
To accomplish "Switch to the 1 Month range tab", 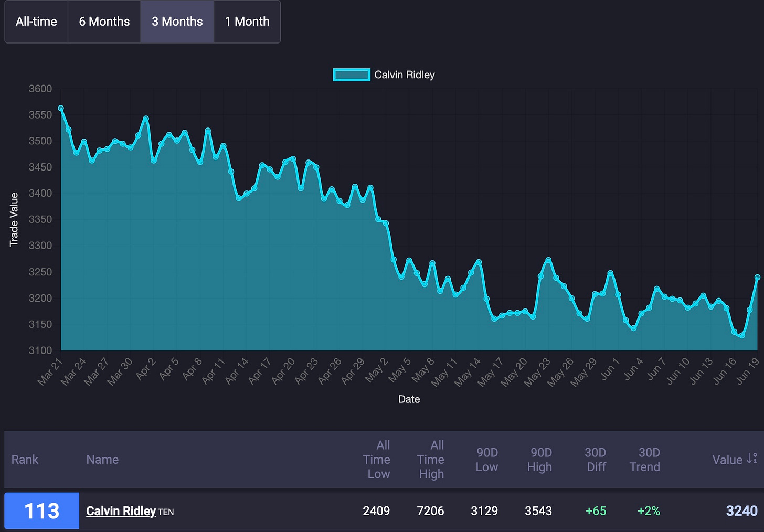I will pos(247,22).
